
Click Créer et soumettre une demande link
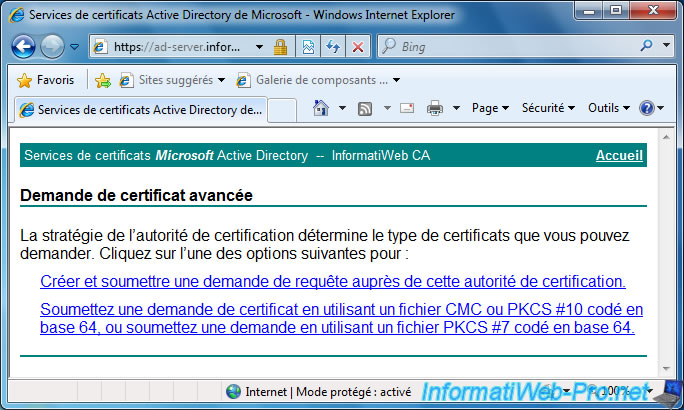click(333, 281)
